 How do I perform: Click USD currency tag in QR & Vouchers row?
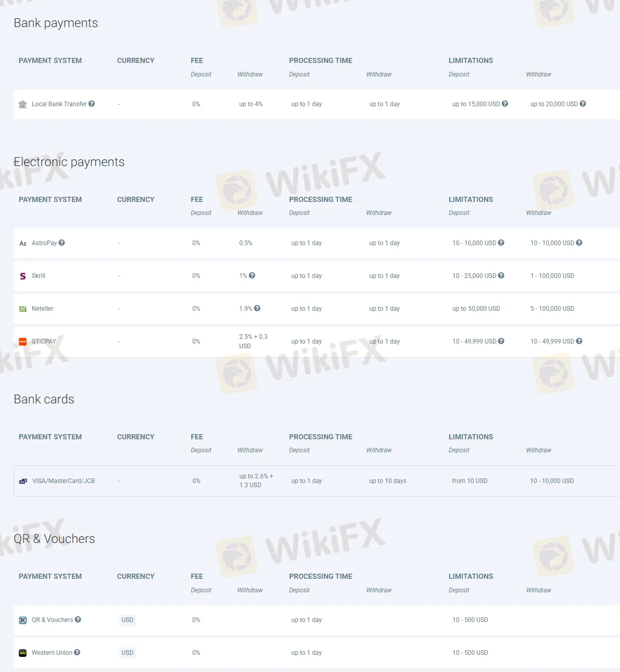128,620
